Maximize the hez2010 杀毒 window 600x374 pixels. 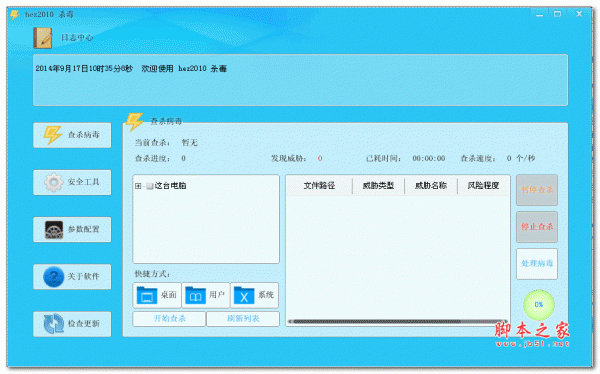pyautogui.click(x=558, y=14)
